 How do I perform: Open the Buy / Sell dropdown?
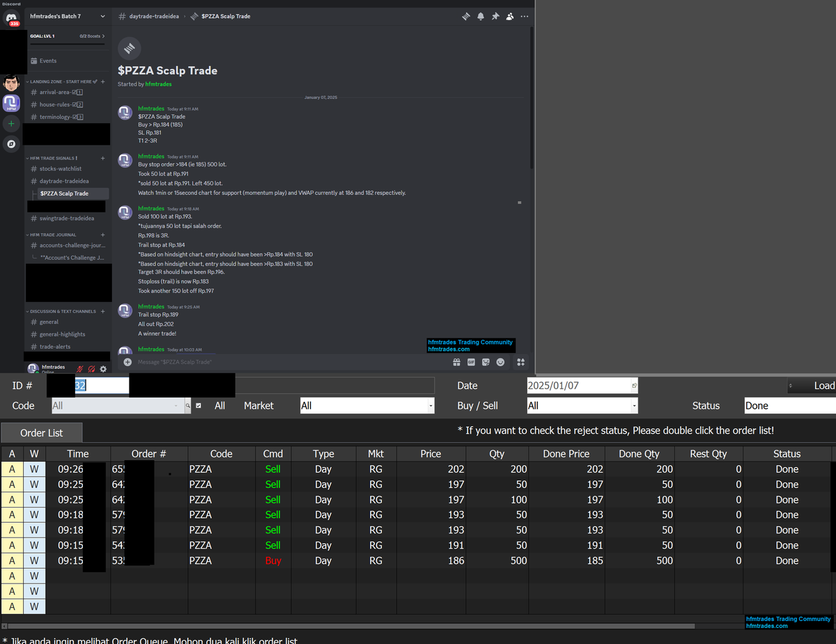pyautogui.click(x=582, y=405)
